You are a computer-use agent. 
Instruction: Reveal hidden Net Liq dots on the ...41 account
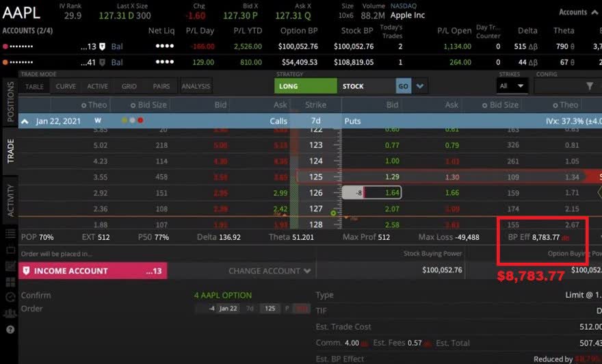pos(165,62)
